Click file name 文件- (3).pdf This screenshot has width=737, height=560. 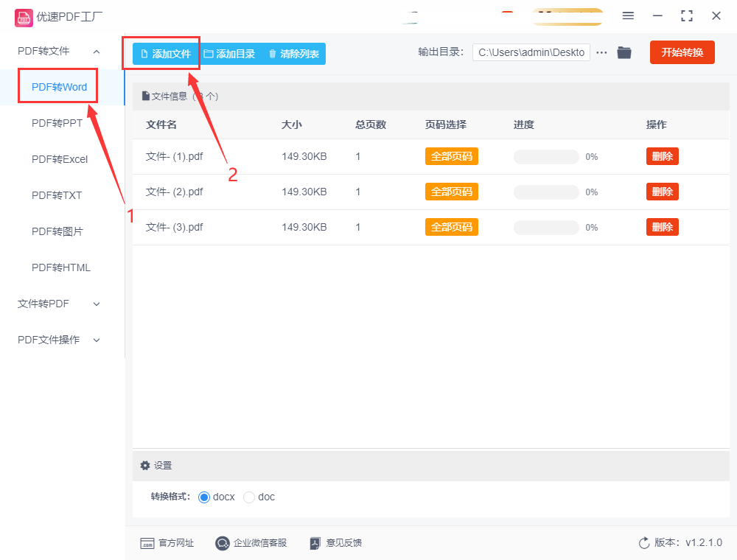click(x=175, y=227)
